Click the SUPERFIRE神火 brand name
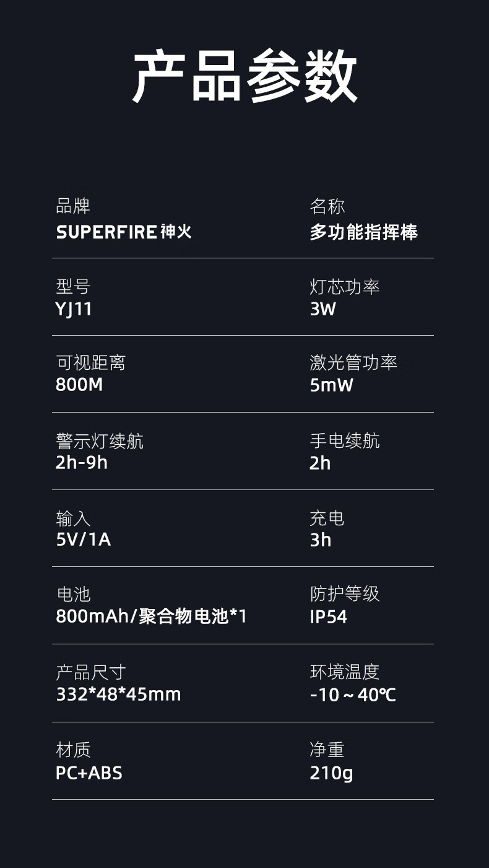Image resolution: width=489 pixels, height=868 pixels. pos(124,232)
